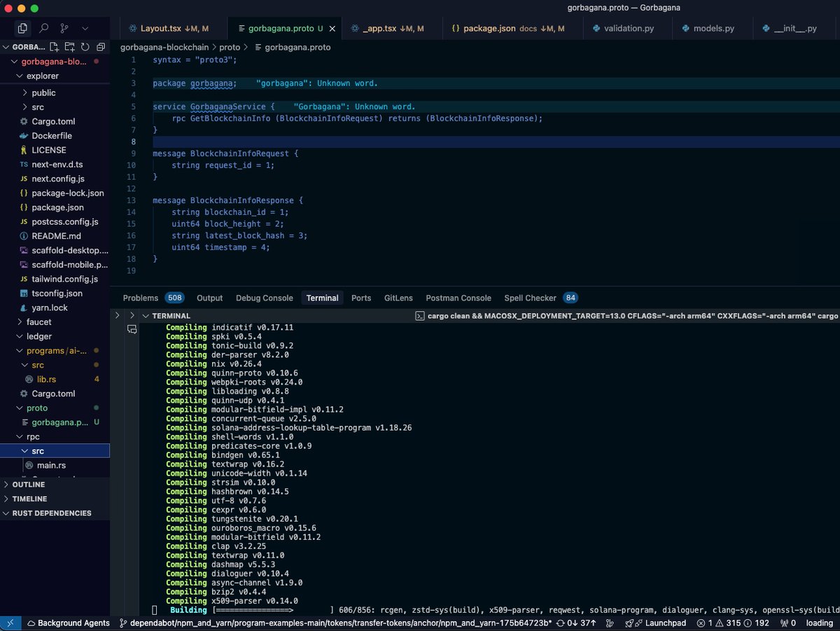Screen dimensions: 840x631
Task: Open next.config.js file
Action: click(x=58, y=179)
